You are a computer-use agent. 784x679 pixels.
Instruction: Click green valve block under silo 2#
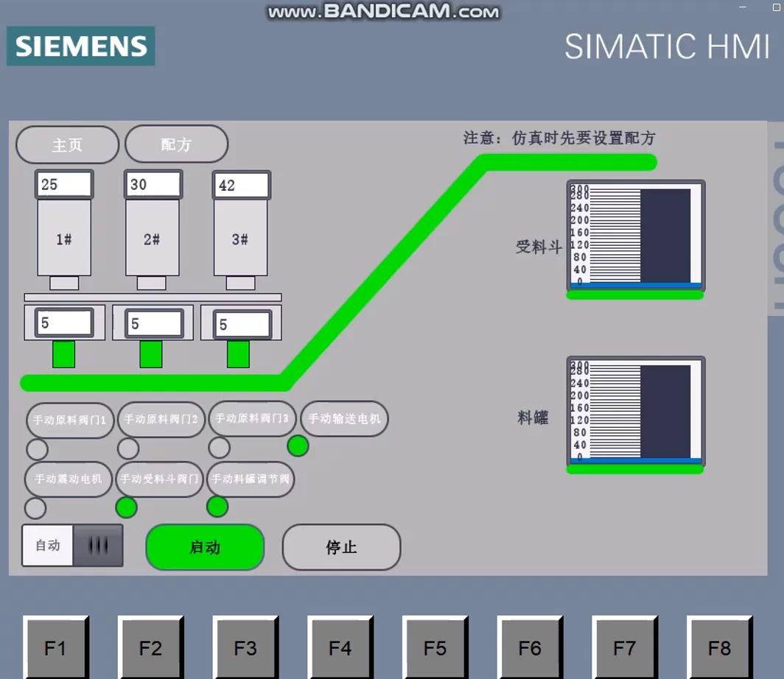click(150, 354)
